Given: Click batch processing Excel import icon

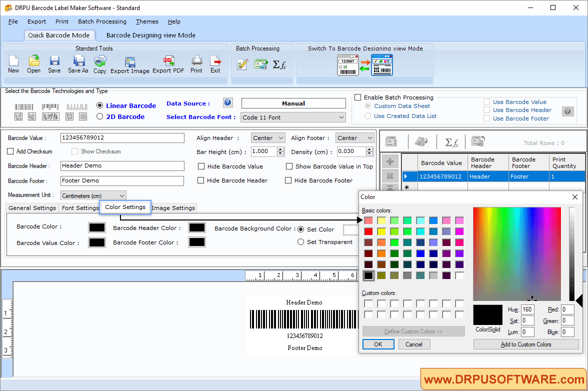Looking at the screenshot, I should (x=261, y=64).
